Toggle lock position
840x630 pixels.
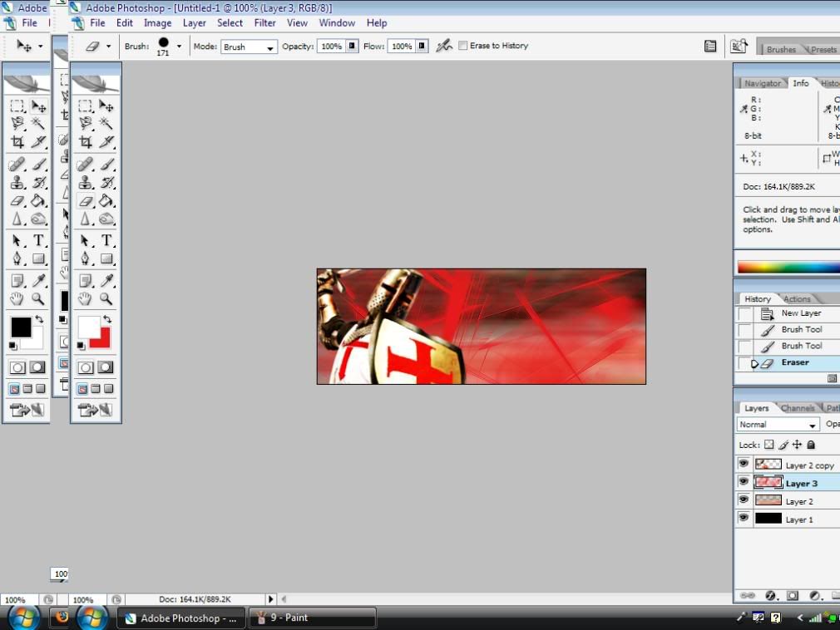pos(797,445)
